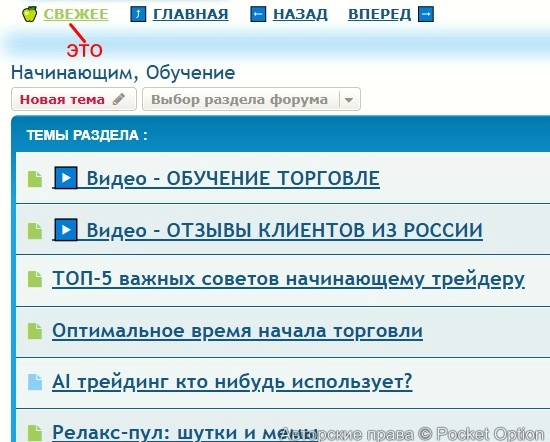Click the pencil icon on Новая тема button
The width and height of the screenshot is (550, 442).
(119, 99)
